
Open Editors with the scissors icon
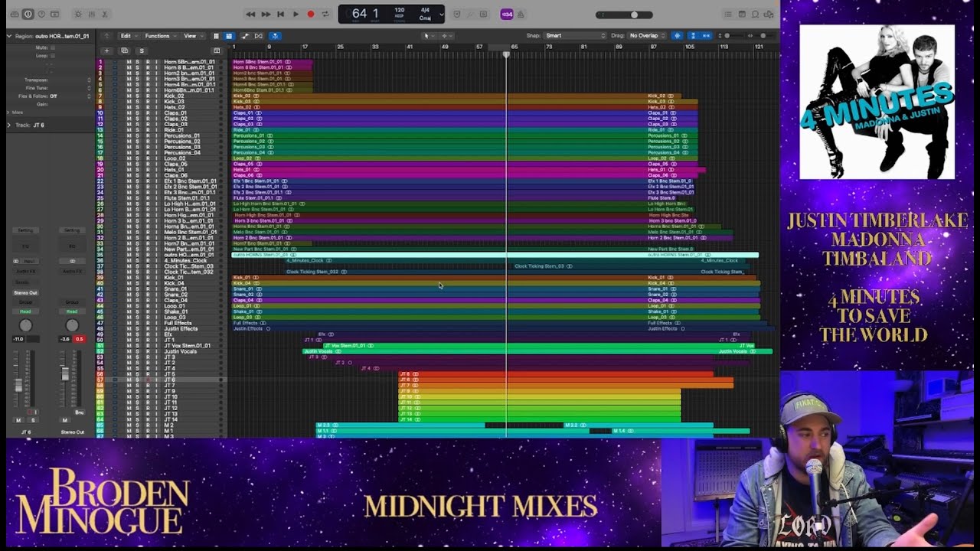pyautogui.click(x=104, y=14)
